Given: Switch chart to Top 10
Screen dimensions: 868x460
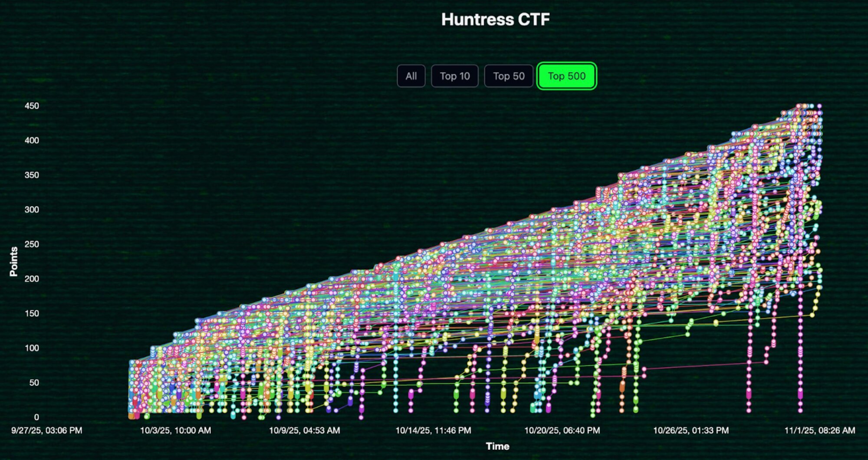Looking at the screenshot, I should (x=454, y=76).
